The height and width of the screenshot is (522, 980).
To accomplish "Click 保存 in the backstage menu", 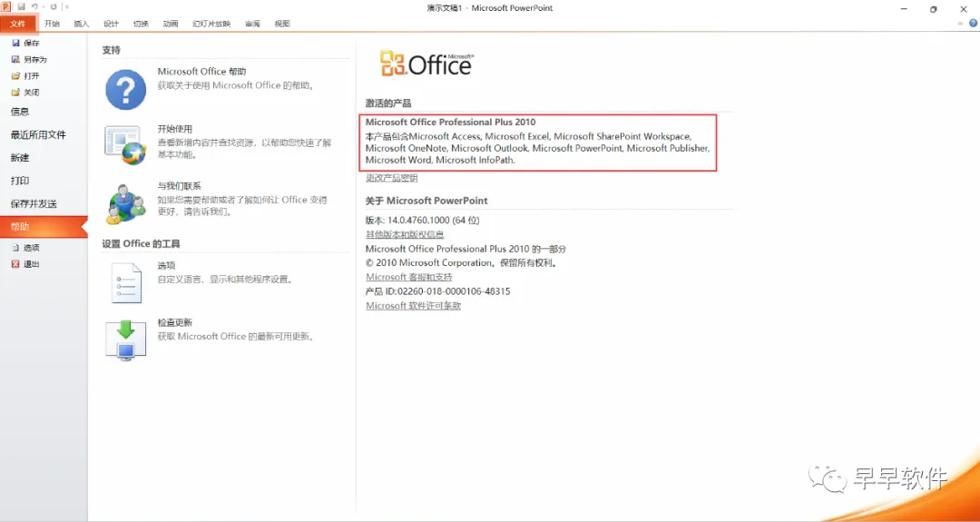I will [25, 44].
